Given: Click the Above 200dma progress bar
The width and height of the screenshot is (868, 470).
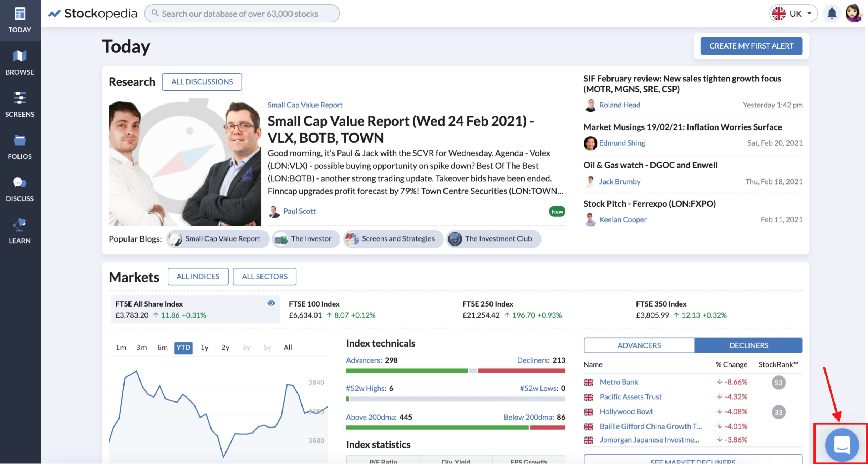Looking at the screenshot, I should (456, 428).
